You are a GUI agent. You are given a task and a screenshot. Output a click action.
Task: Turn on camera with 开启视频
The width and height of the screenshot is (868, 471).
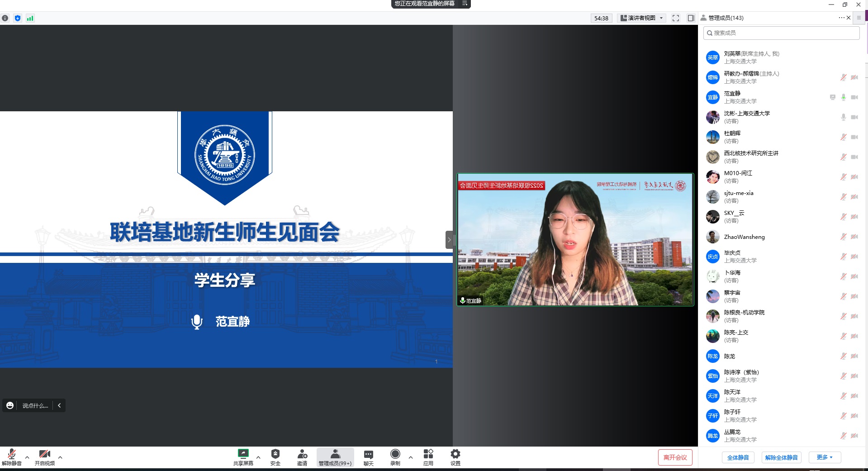(x=44, y=457)
